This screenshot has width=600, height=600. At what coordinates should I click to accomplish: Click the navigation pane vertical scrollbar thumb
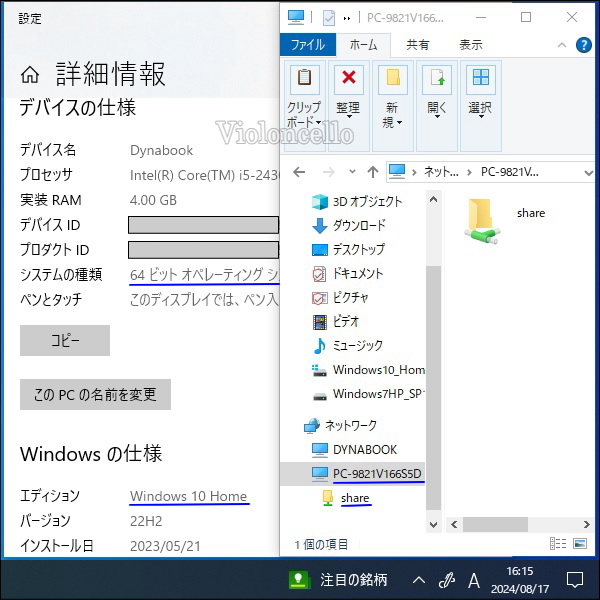click(433, 387)
